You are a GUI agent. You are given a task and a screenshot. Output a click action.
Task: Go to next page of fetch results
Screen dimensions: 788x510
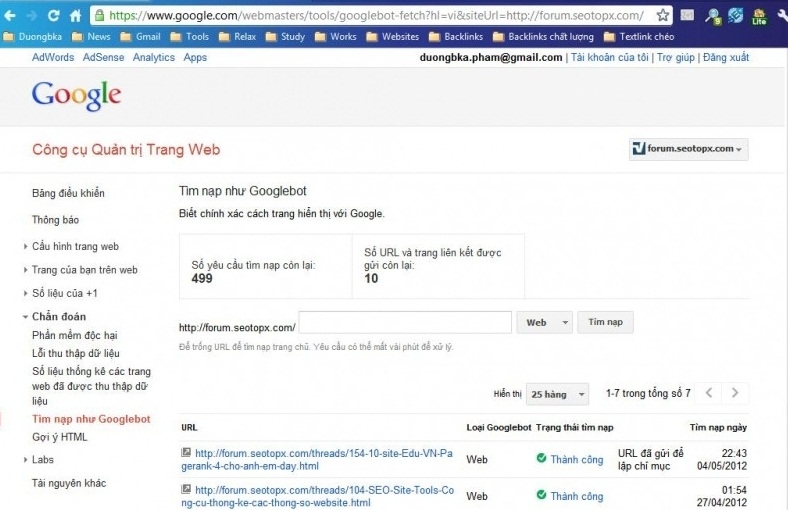pos(736,393)
